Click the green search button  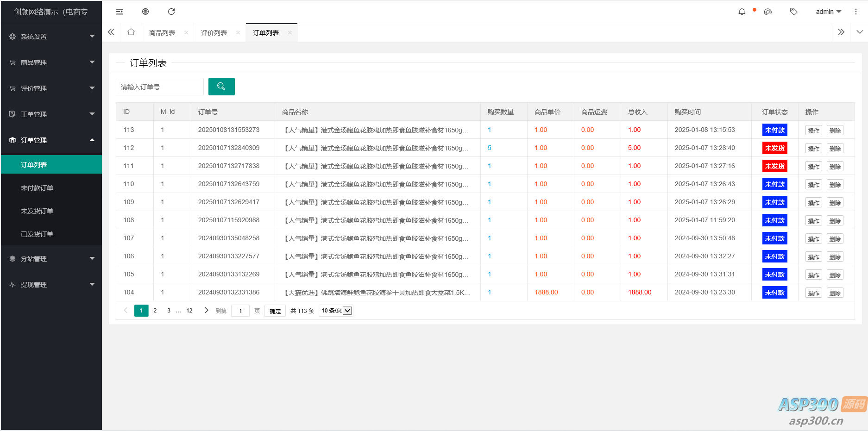tap(221, 87)
